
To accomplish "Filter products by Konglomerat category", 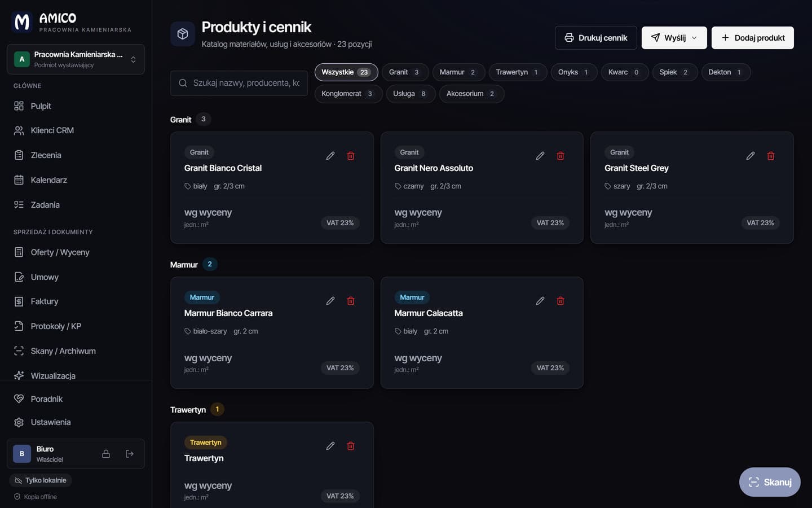I will [x=348, y=94].
